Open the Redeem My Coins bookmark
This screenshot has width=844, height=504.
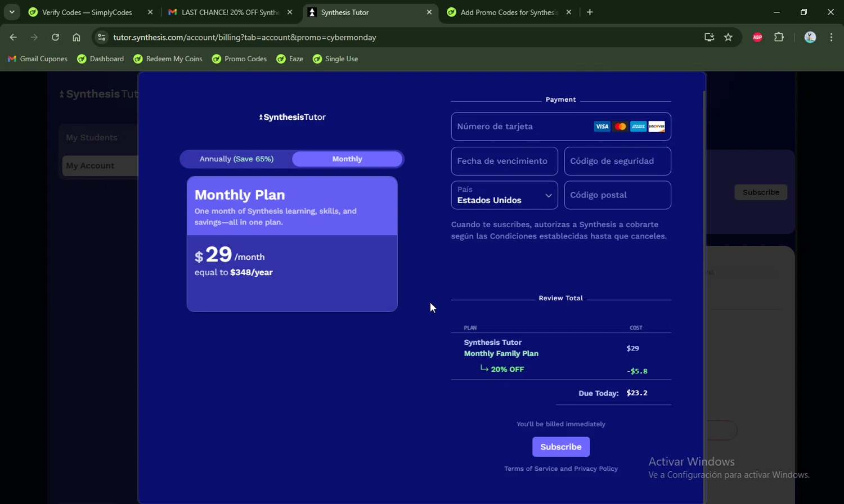click(x=168, y=58)
